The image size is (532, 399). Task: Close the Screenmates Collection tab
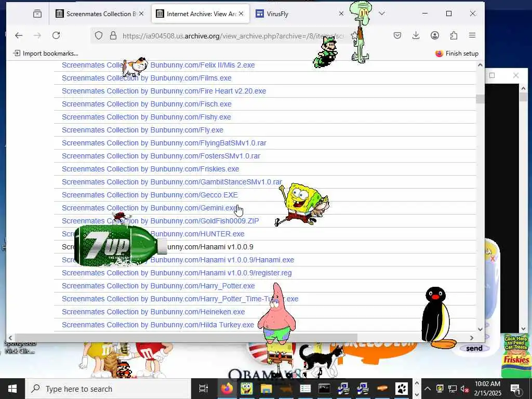coord(141,14)
